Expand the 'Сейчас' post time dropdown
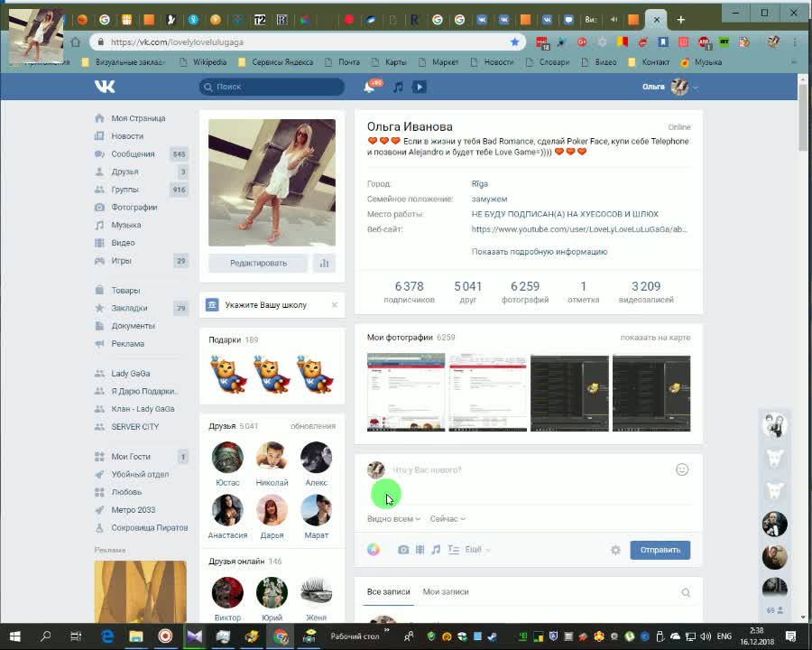 448,519
